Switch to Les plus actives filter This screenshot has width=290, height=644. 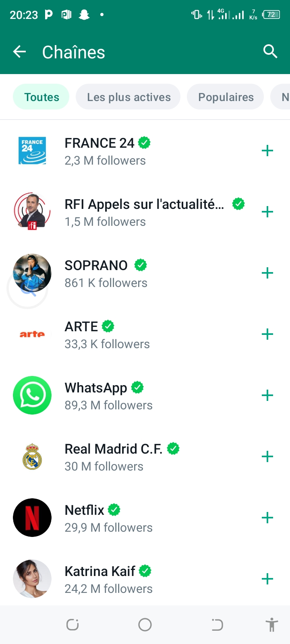coord(128,97)
